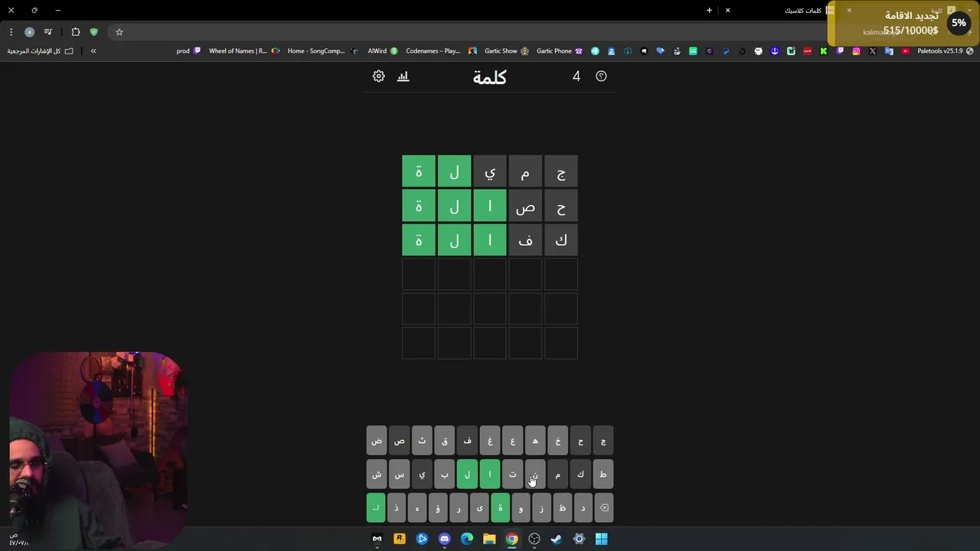Viewport: 980px width, 551px height.
Task: Open the 'Home - SongComp...' bookmark
Action: [322, 51]
